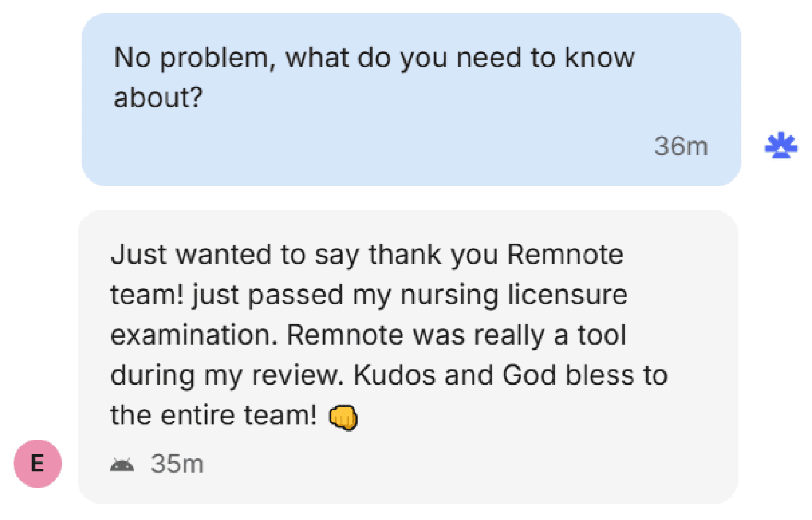Open the pink E user avatar

[37, 463]
